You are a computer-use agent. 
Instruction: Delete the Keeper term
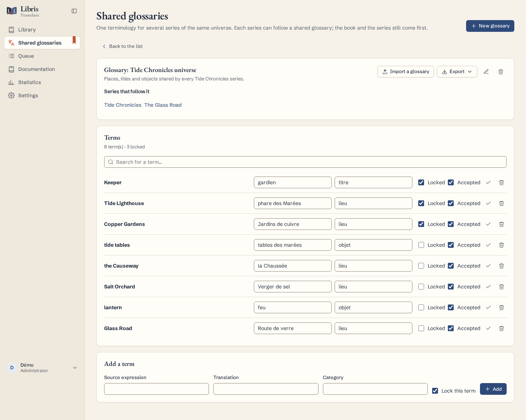click(502, 182)
